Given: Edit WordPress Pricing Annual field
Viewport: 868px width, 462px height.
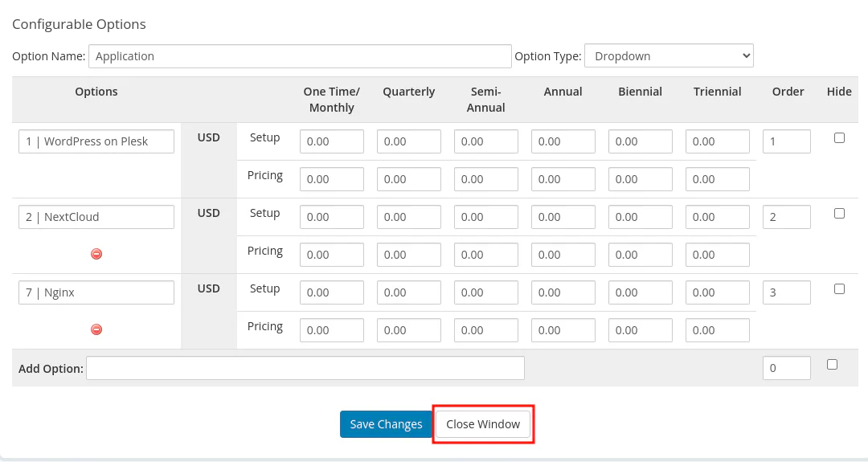Looking at the screenshot, I should (x=563, y=179).
